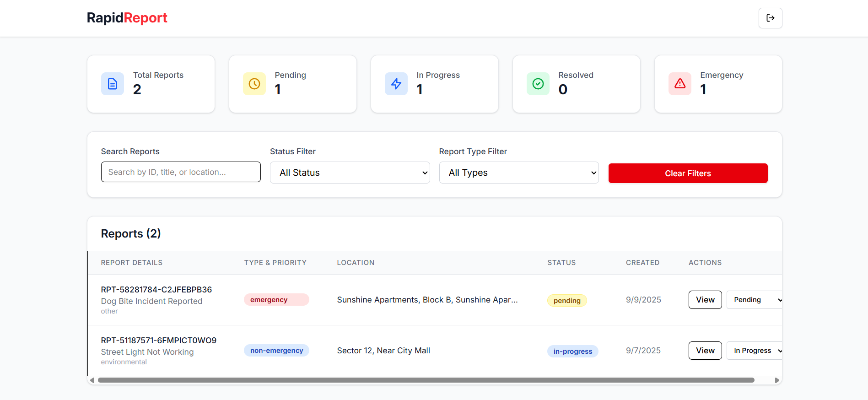Click the Total Reports stat card label
This screenshot has width=868, height=400.
(x=158, y=75)
